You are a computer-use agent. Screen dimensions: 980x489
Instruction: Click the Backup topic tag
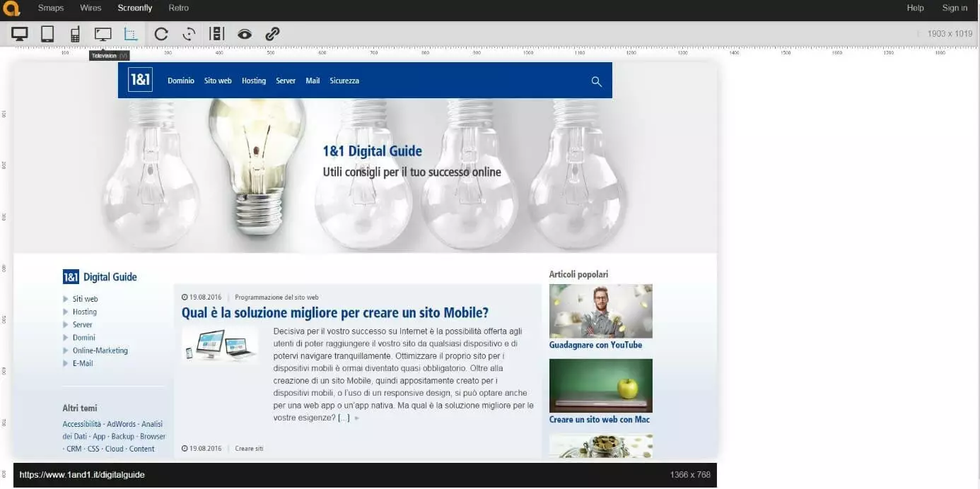pyautogui.click(x=122, y=437)
